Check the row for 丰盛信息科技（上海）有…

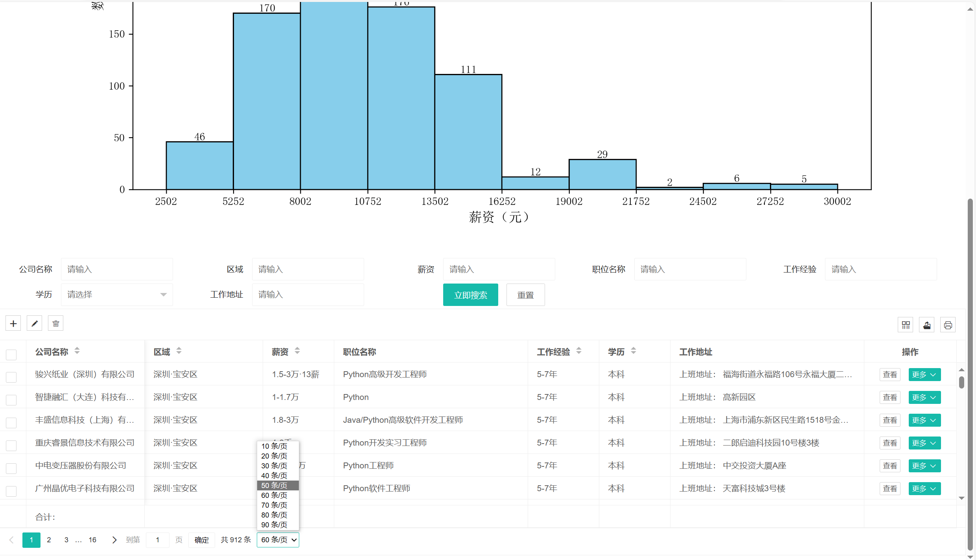tap(11, 422)
